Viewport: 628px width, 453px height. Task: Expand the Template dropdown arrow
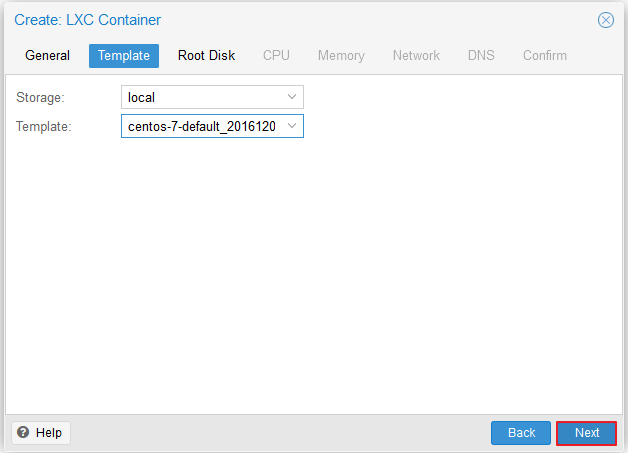coord(292,126)
